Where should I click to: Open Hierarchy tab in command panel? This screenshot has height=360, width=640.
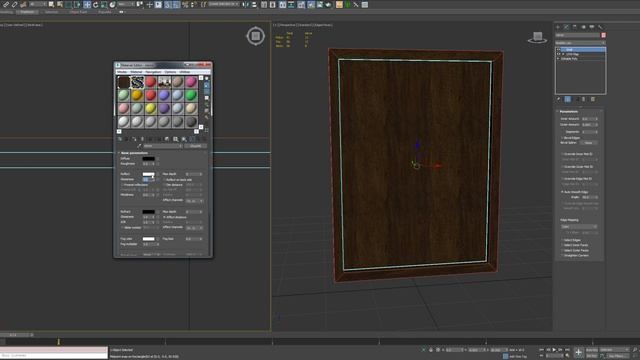coord(575,27)
